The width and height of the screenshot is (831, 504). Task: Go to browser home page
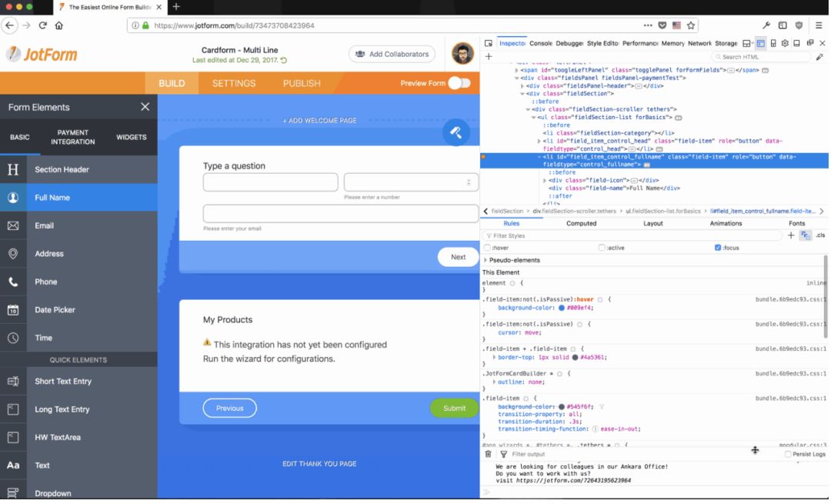pyautogui.click(x=58, y=25)
